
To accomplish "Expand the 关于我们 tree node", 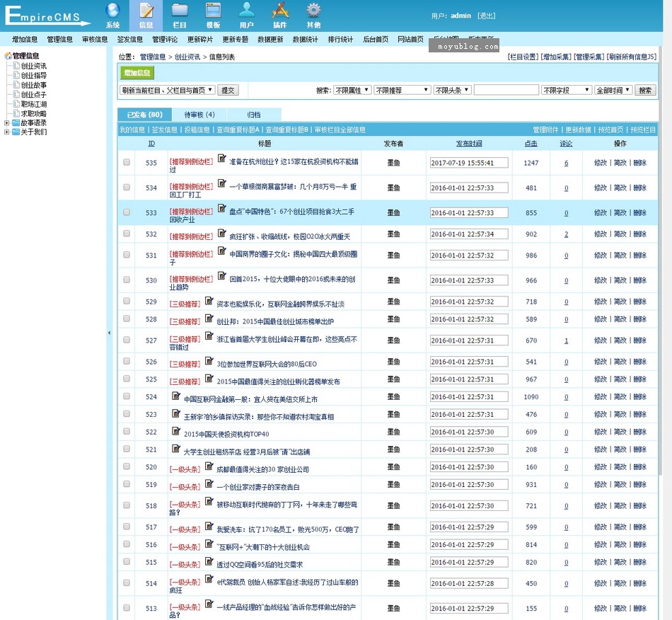I will 7,132.
